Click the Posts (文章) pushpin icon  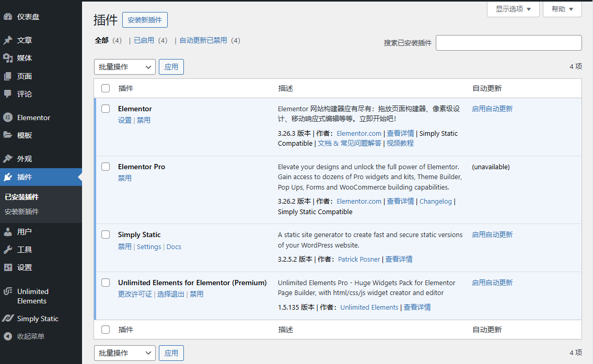pos(8,40)
